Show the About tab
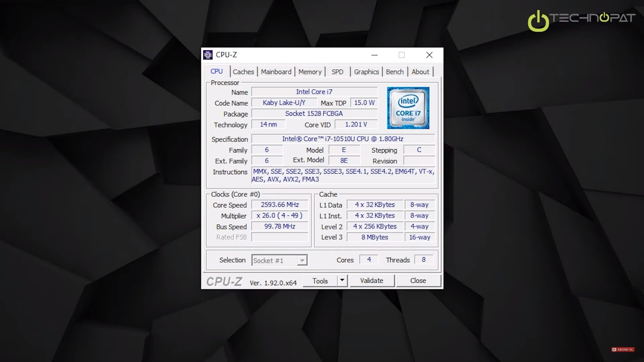Image resolution: width=644 pixels, height=362 pixels. [x=420, y=72]
